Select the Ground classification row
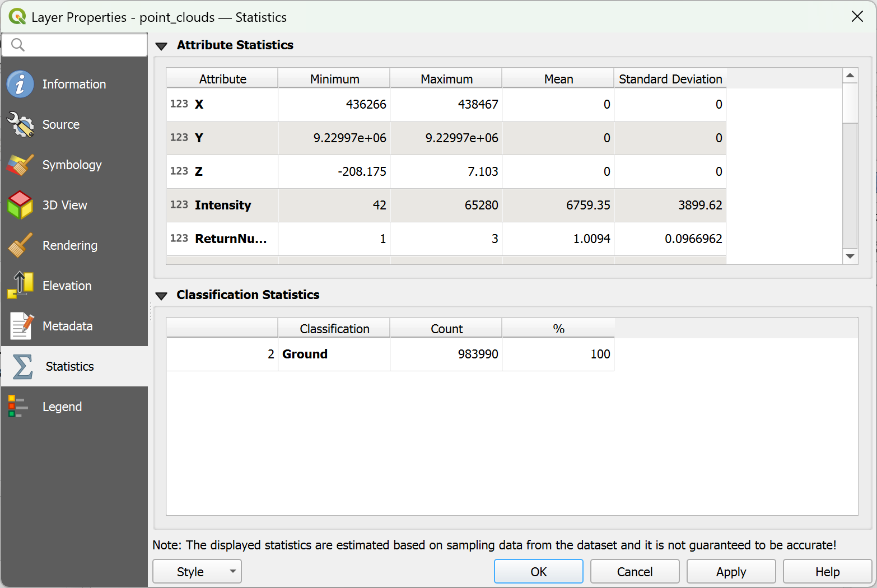Viewport: 877px width, 588px height. (x=390, y=354)
